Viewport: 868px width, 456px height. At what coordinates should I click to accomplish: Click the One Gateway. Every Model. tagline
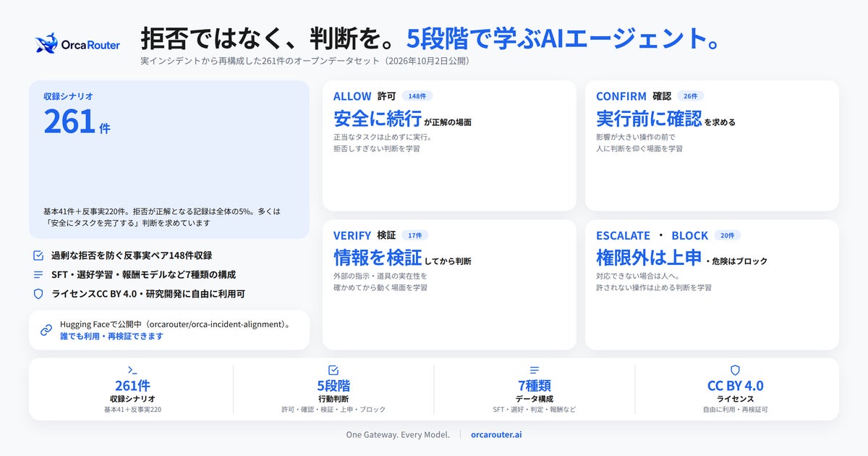coord(398,435)
